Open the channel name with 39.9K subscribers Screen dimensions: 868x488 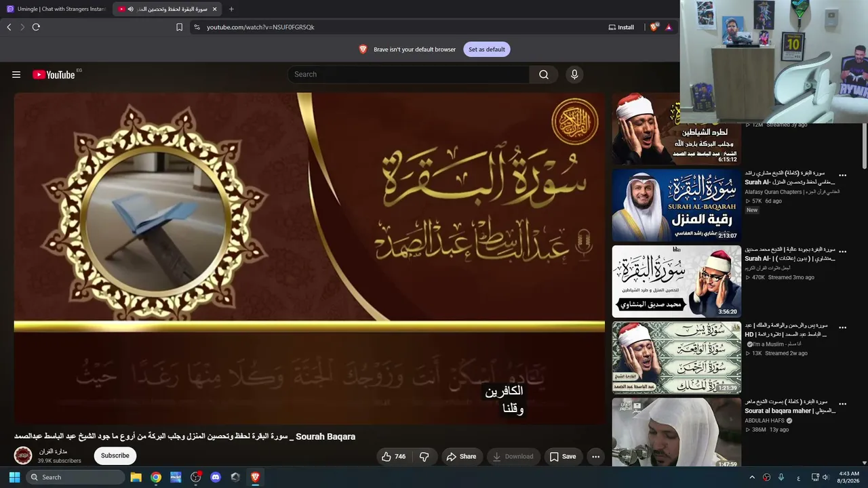coord(52,451)
